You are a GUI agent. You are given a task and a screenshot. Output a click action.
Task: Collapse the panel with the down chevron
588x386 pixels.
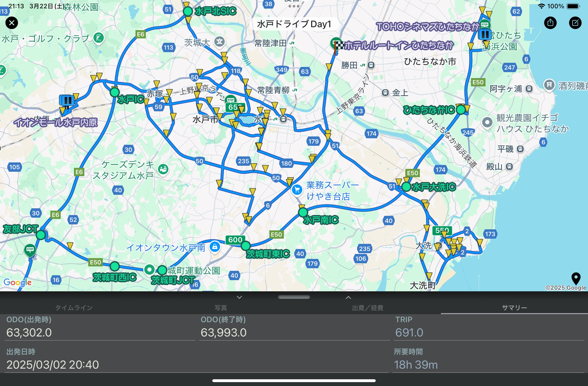(x=240, y=297)
